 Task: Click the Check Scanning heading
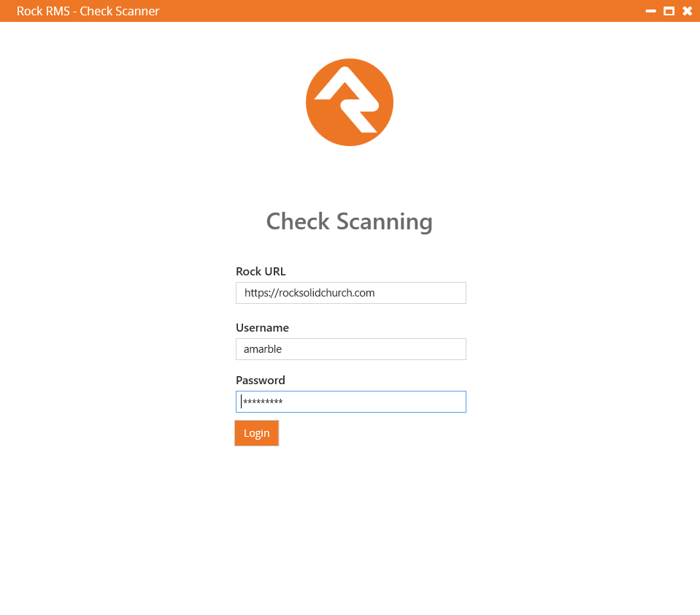click(350, 221)
